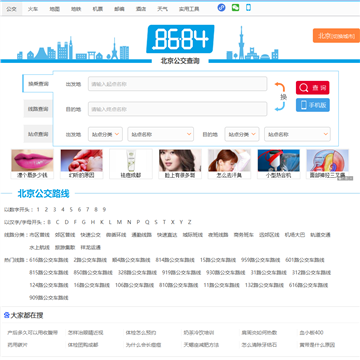Open the 水上航线 route category
Image resolution: width=360 pixels, height=360 pixels.
click(39, 248)
